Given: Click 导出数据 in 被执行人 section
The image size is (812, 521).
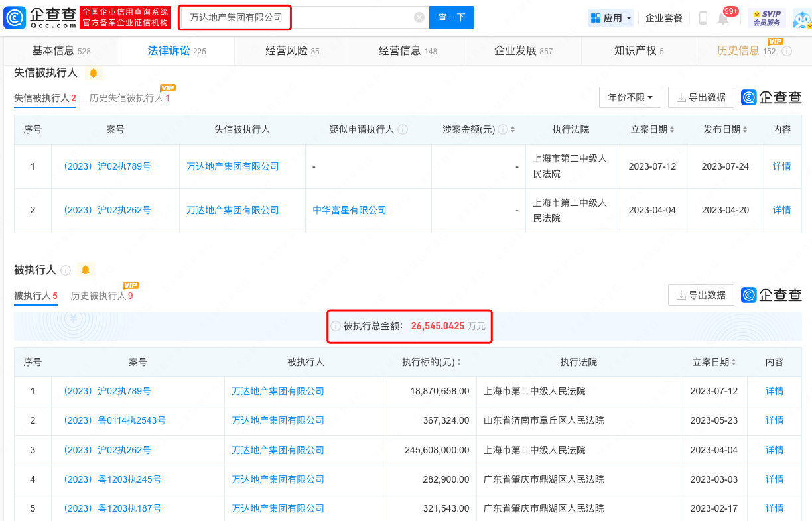Looking at the screenshot, I should click(701, 295).
